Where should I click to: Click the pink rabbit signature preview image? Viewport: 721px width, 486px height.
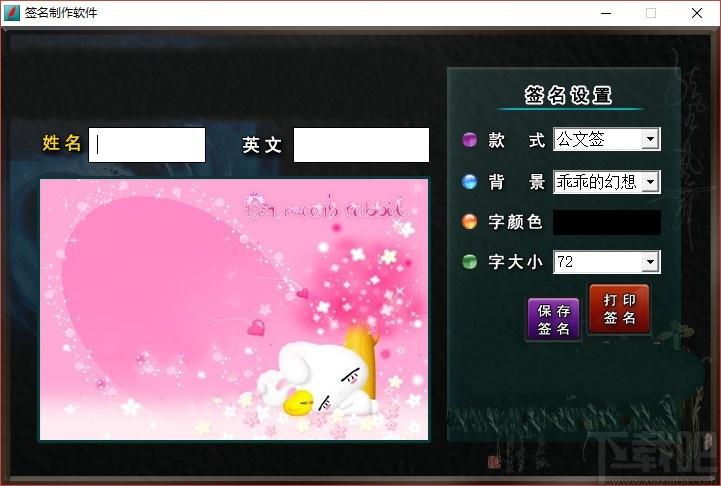(234, 309)
